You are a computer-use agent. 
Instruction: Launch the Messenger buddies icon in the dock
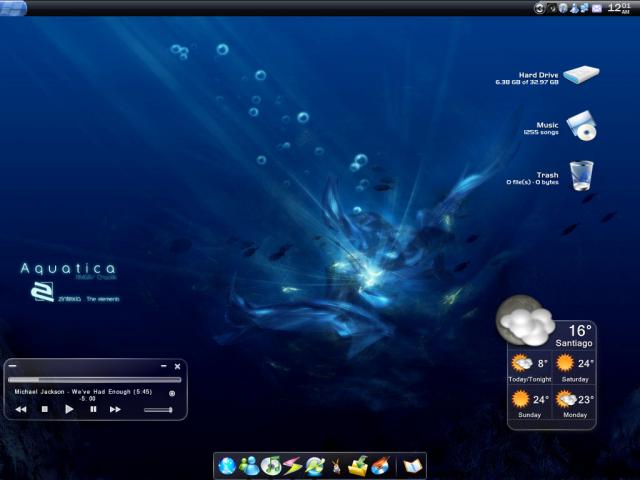[x=249, y=466]
